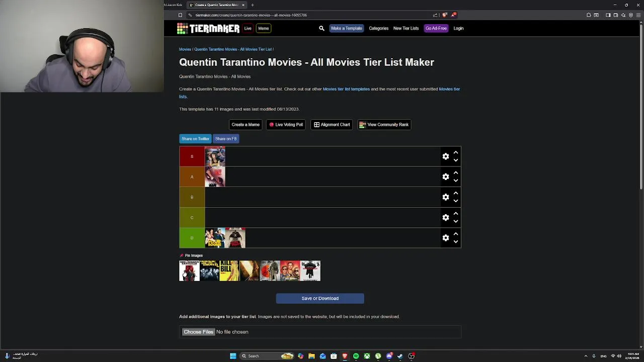Click Choose Files button
Viewport: 644px width, 362px height.
198,332
